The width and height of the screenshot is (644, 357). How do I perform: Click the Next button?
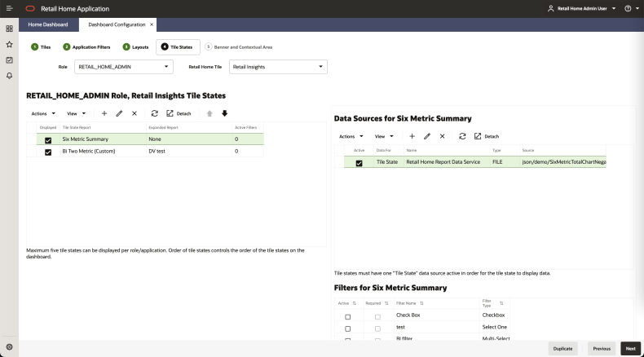pyautogui.click(x=630, y=348)
